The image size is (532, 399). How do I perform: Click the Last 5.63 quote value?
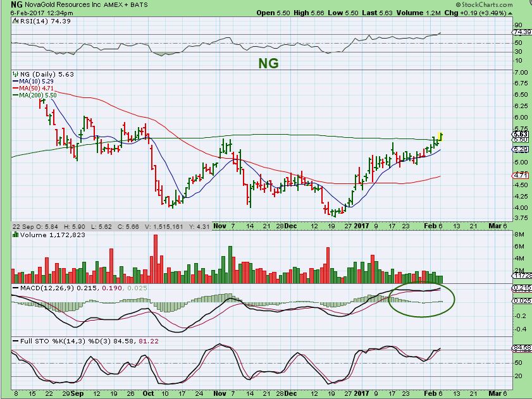(x=377, y=13)
